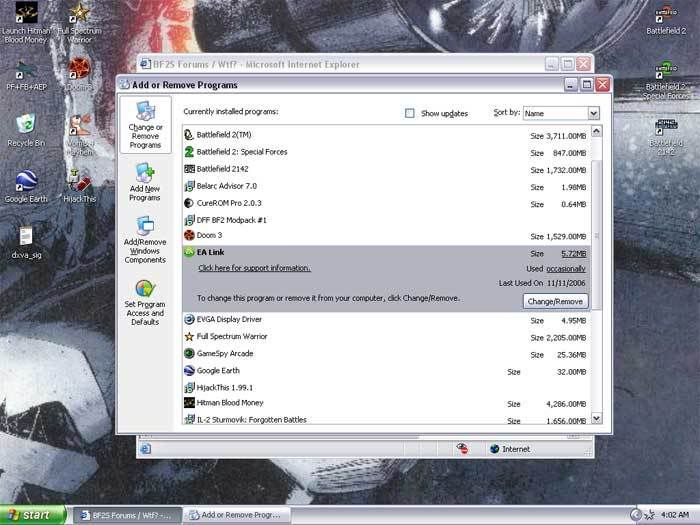The height and width of the screenshot is (525, 700).
Task: Click Battlefield 2 desktop shortcut
Action: point(666,21)
